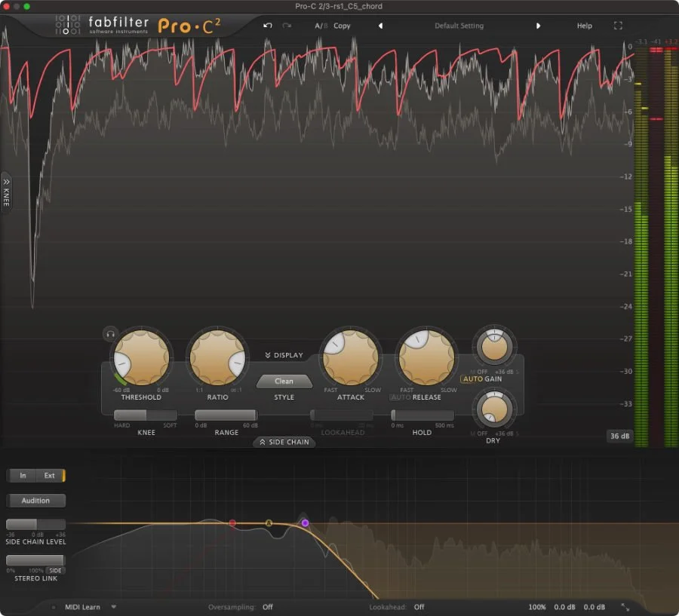Click the purple sidechain filter node
The image size is (679, 616).
(x=305, y=523)
